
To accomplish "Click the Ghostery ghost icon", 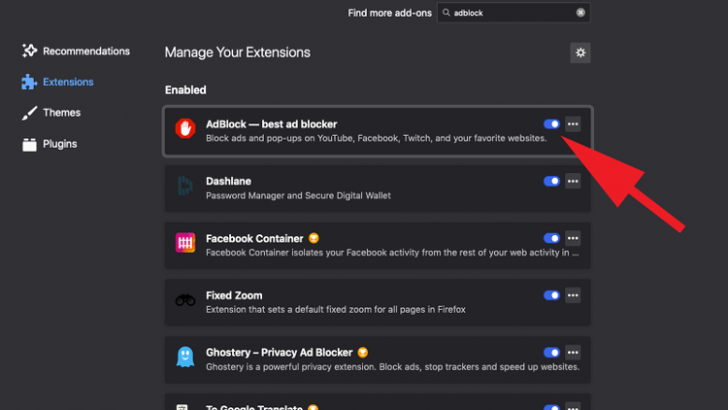I will click(x=185, y=358).
